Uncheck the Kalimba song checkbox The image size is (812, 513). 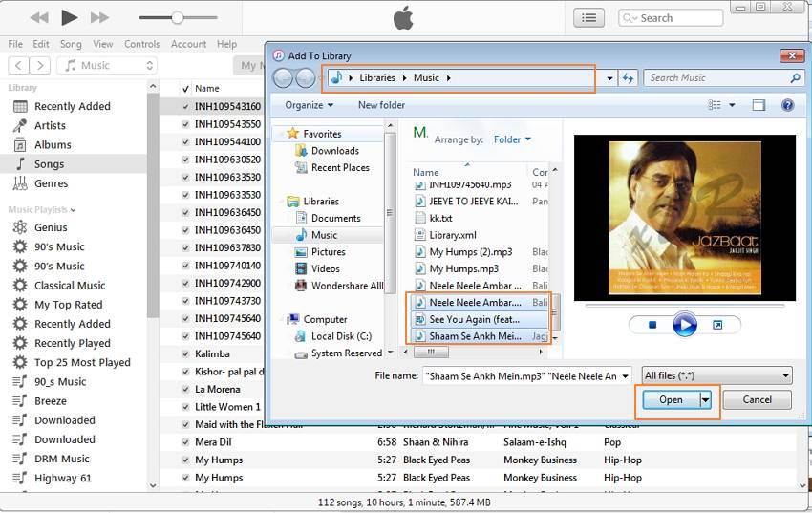pos(186,354)
